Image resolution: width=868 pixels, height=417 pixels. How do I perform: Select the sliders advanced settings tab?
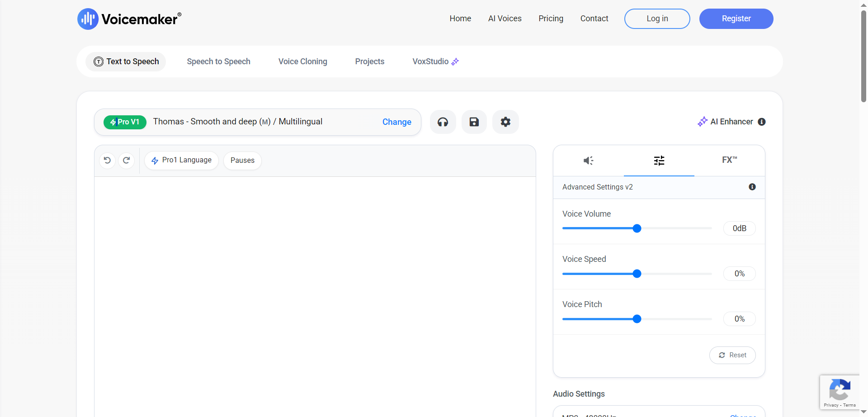coord(659,161)
